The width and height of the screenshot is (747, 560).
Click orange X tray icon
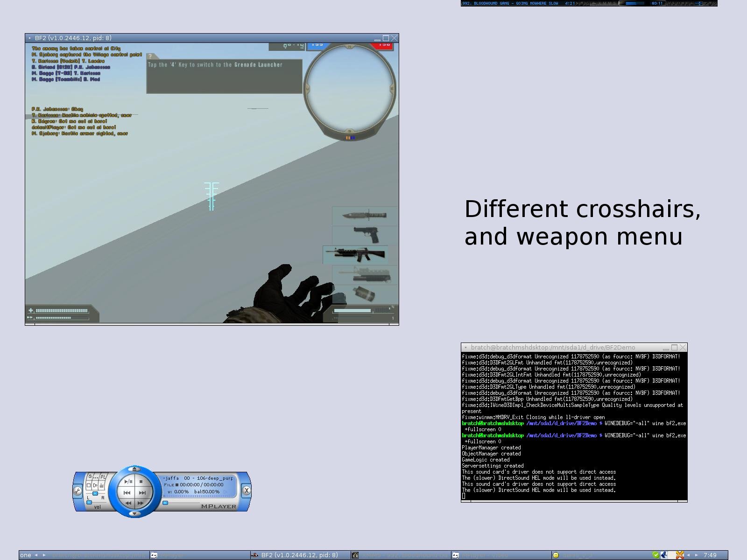pyautogui.click(x=680, y=555)
